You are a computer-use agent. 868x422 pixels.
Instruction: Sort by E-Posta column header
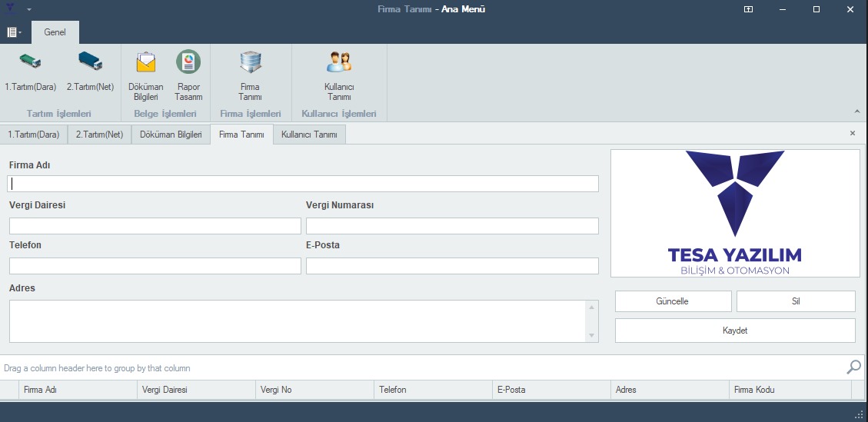551,390
